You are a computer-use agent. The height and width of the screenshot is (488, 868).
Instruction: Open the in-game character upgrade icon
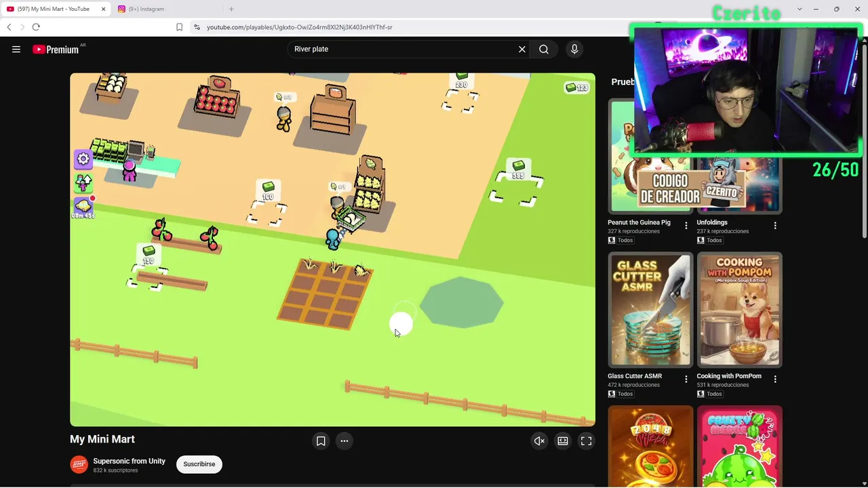pos(83,182)
